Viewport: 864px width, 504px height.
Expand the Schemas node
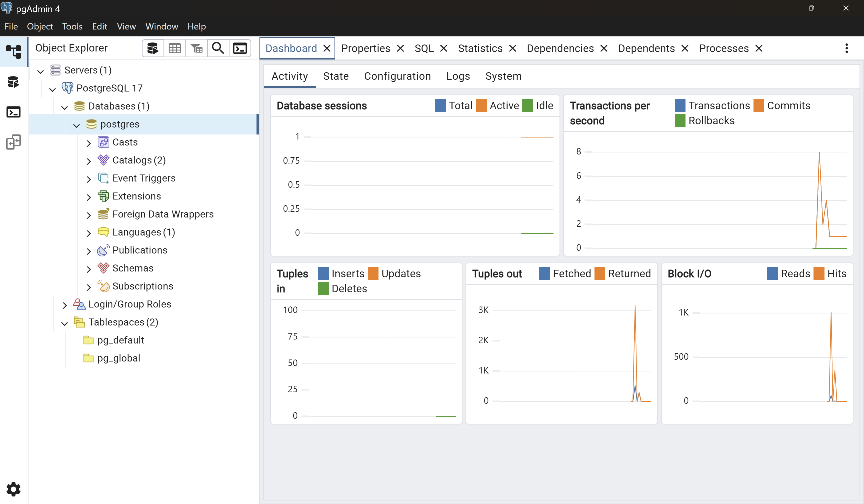[x=89, y=269]
